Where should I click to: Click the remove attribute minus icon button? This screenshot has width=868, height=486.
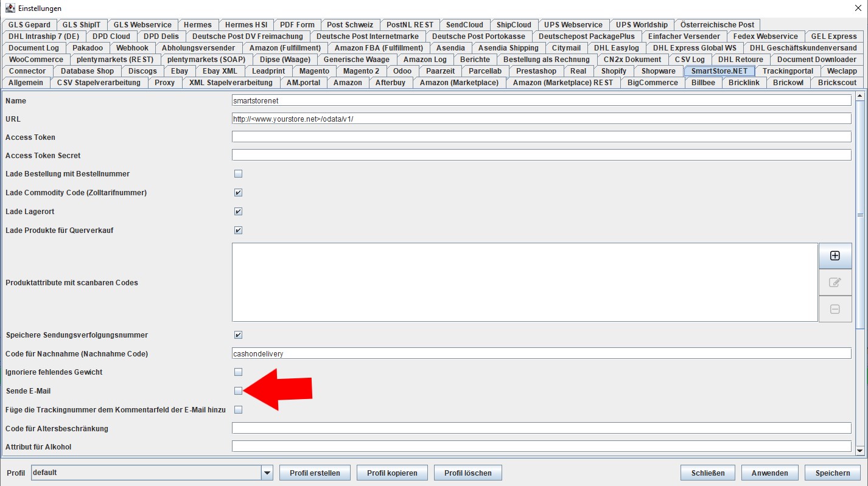[x=835, y=309]
